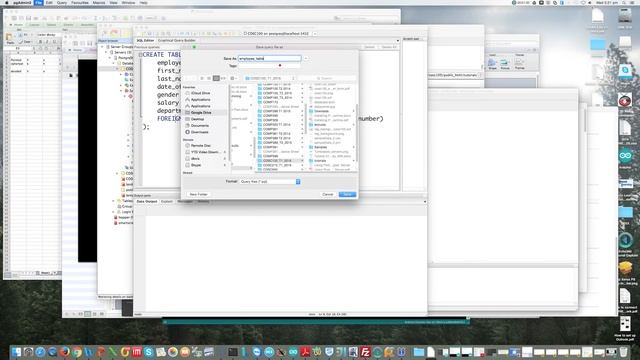The image size is (640, 360).
Task: Click the Paste icon in Excel window
Action: (9, 38)
